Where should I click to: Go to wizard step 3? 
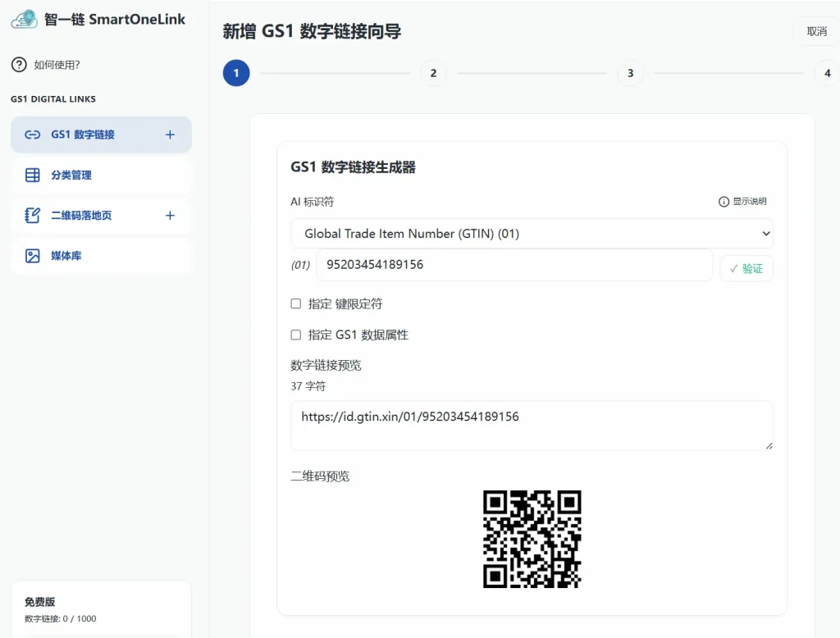pos(631,73)
